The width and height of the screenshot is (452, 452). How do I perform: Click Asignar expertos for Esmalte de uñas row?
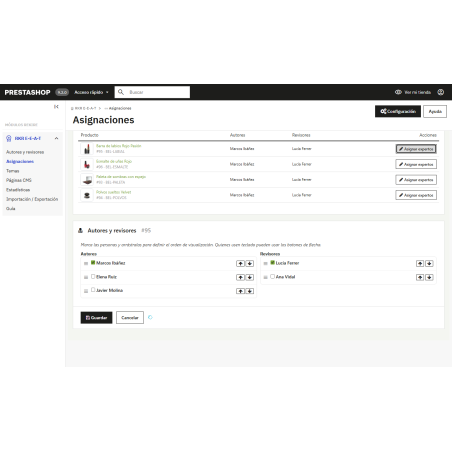click(416, 164)
